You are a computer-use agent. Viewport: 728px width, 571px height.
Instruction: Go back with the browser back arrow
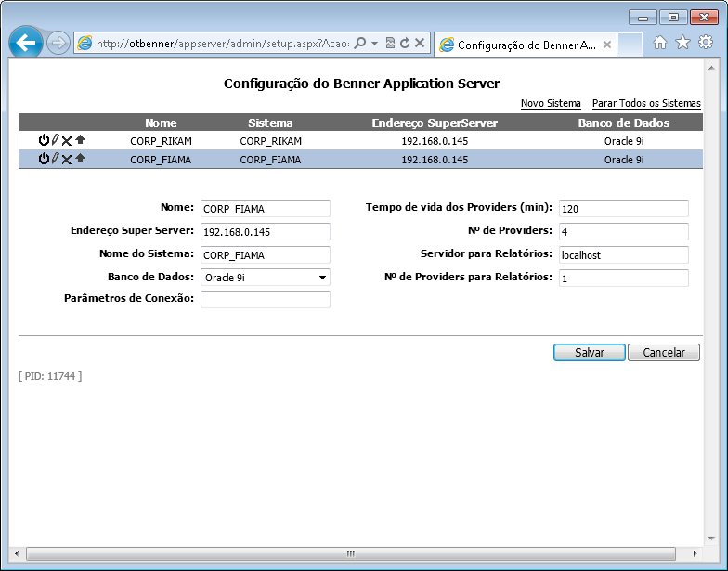[26, 43]
